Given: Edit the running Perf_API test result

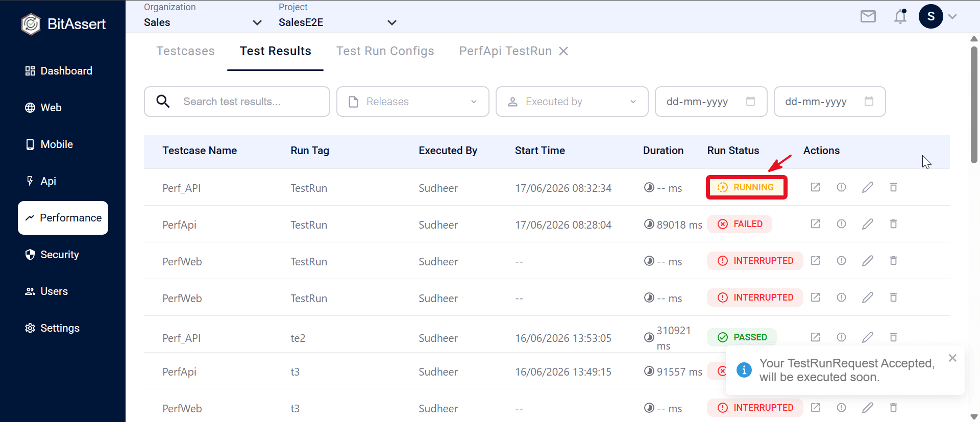Looking at the screenshot, I should (x=867, y=187).
